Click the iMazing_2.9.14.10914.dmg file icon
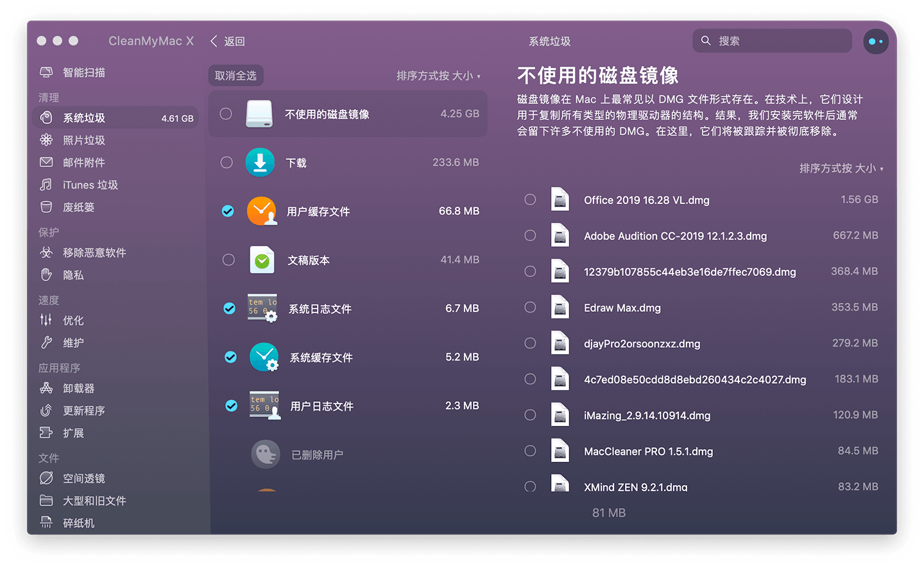The image size is (924, 568). click(x=560, y=415)
